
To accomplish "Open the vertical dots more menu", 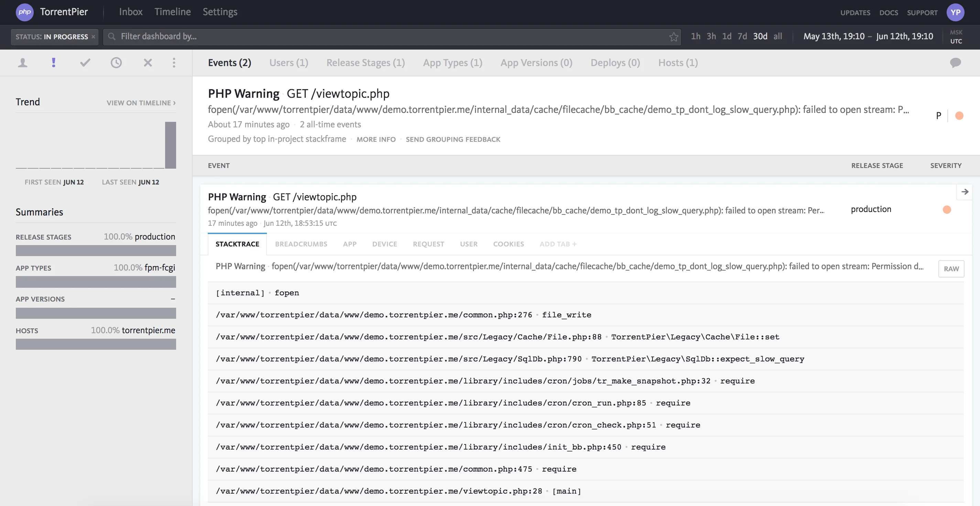I will tap(174, 62).
